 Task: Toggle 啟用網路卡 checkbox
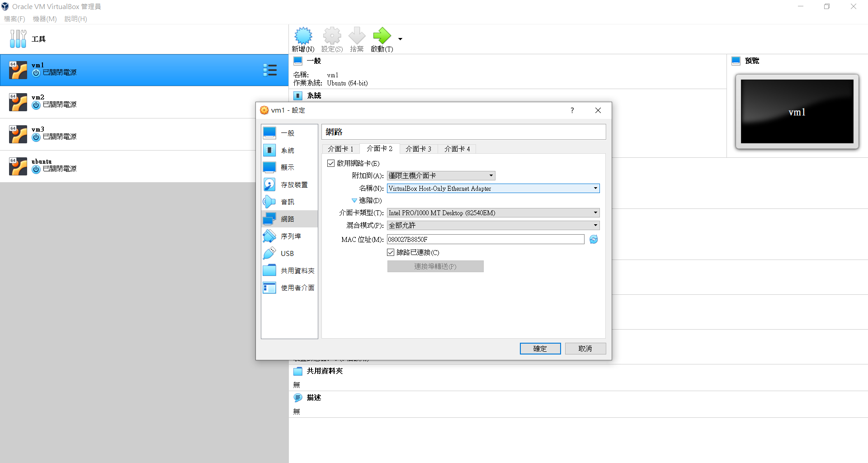331,163
